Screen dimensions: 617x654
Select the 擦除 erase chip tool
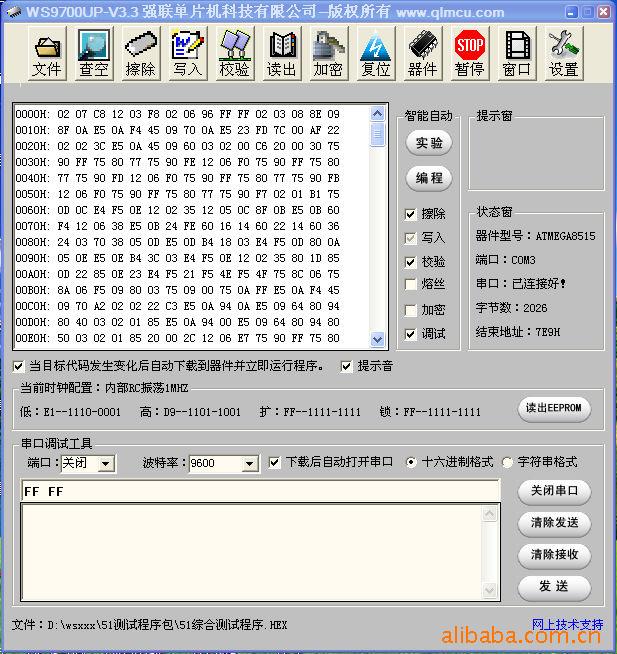[141, 54]
